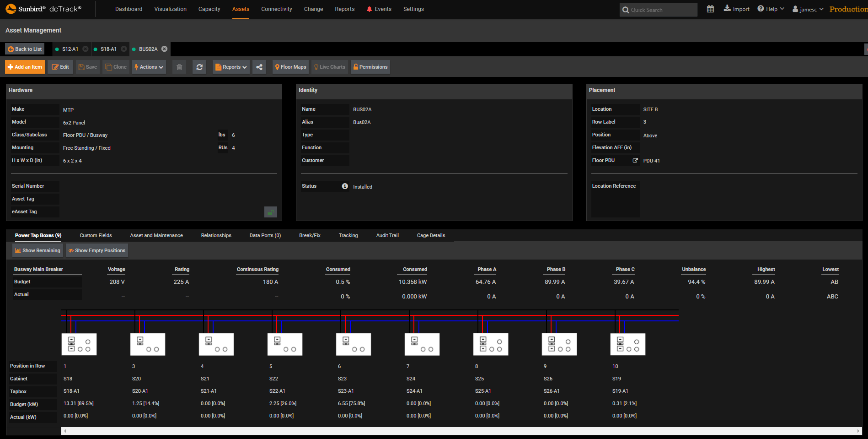Click the status info icon

[345, 186]
